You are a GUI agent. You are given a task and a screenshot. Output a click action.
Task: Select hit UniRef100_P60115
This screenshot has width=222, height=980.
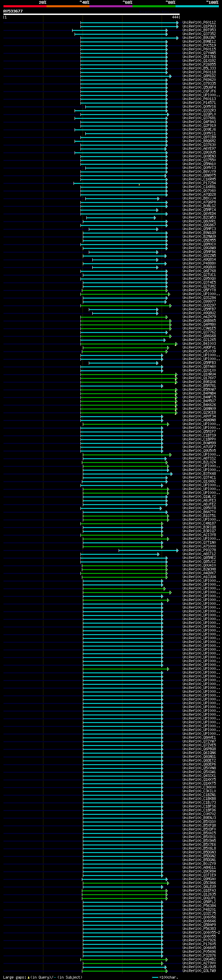199,49
